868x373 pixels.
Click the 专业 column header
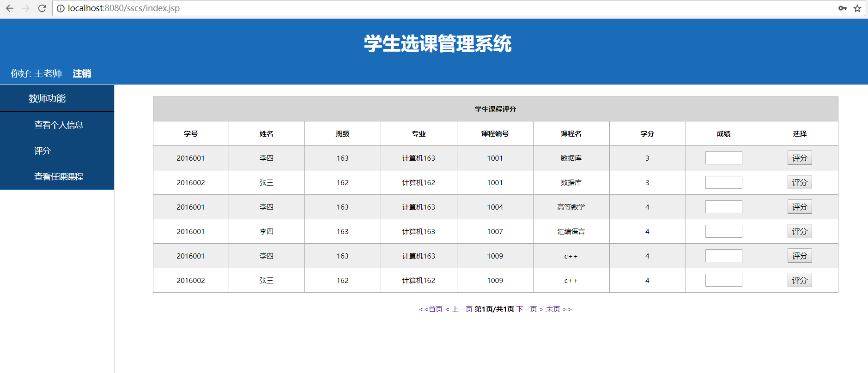[x=419, y=134]
